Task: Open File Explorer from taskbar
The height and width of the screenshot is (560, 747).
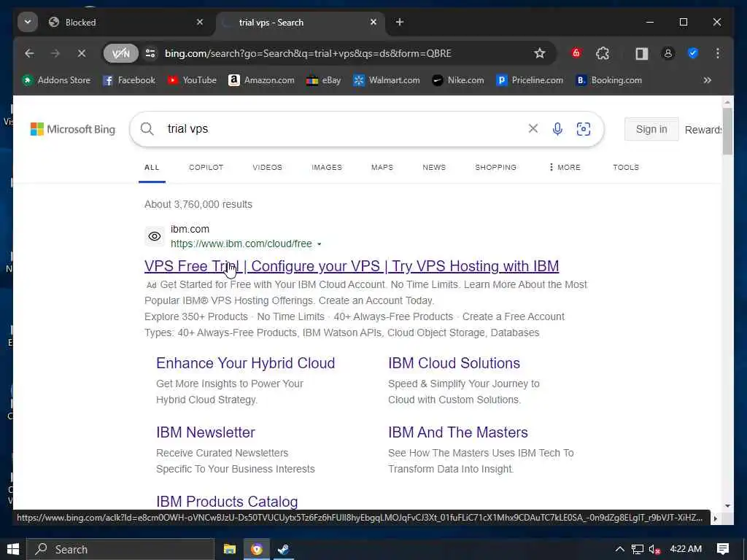Action: click(230, 549)
